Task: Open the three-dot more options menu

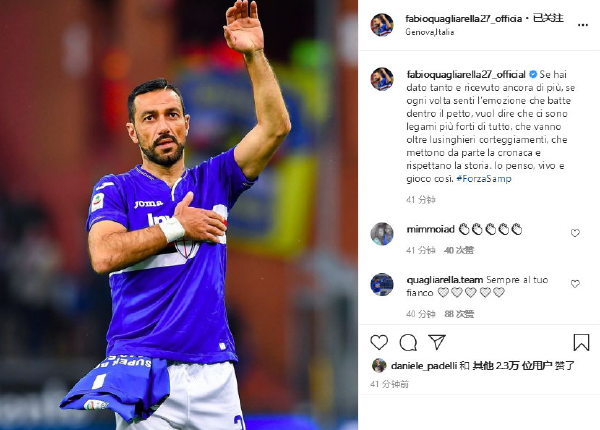Action: [x=582, y=25]
